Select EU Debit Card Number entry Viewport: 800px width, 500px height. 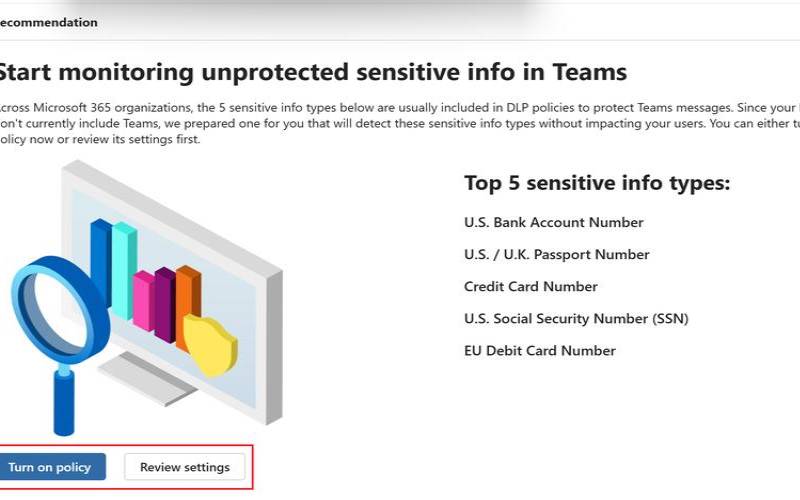click(539, 351)
